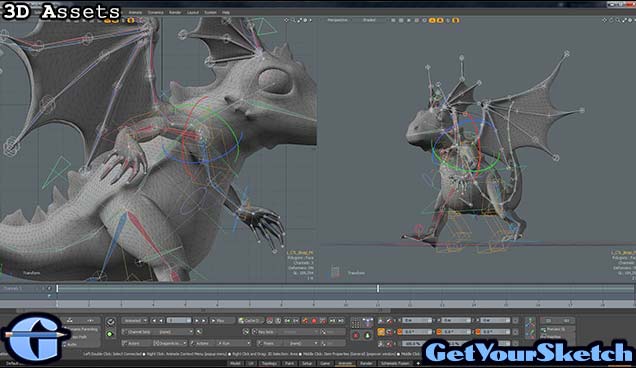Open the Perspective view-type dropdown in right viewport
The image size is (636, 368).
point(337,20)
